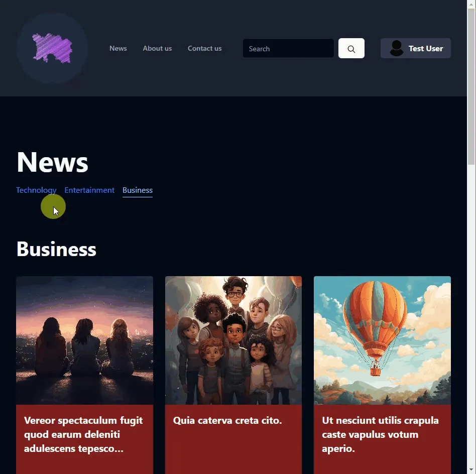Open article 'Ut nesciunt utilis crapula'
The width and height of the screenshot is (476, 474).
coord(380,434)
